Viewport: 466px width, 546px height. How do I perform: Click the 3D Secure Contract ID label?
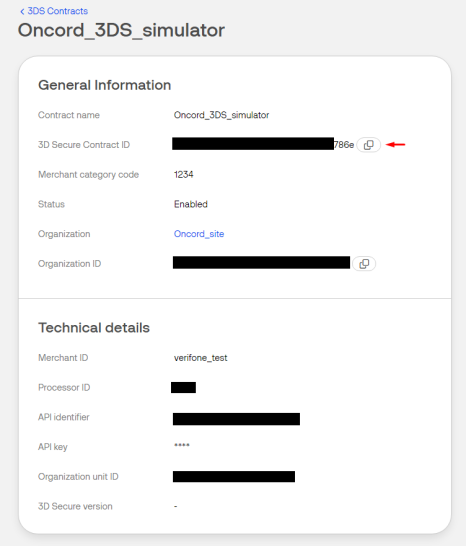(84, 145)
